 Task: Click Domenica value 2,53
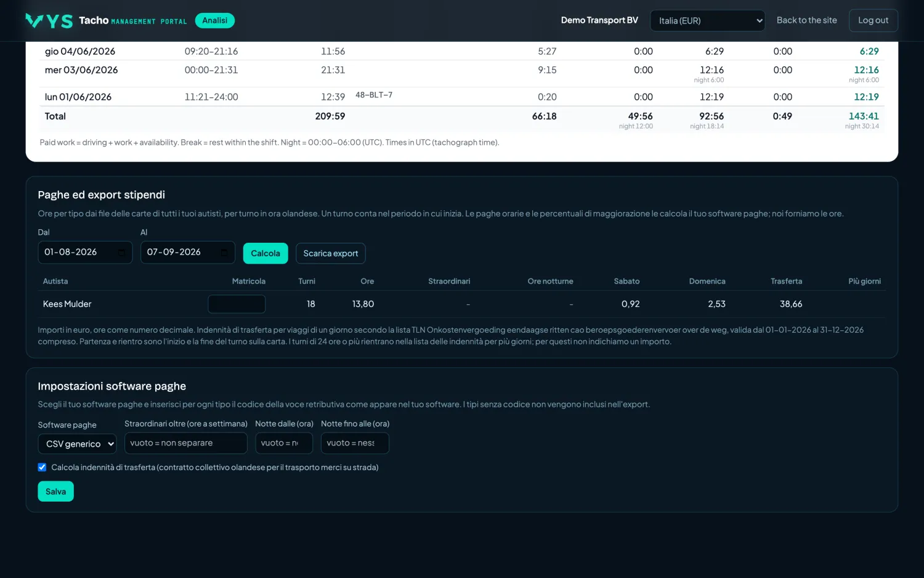pos(716,304)
